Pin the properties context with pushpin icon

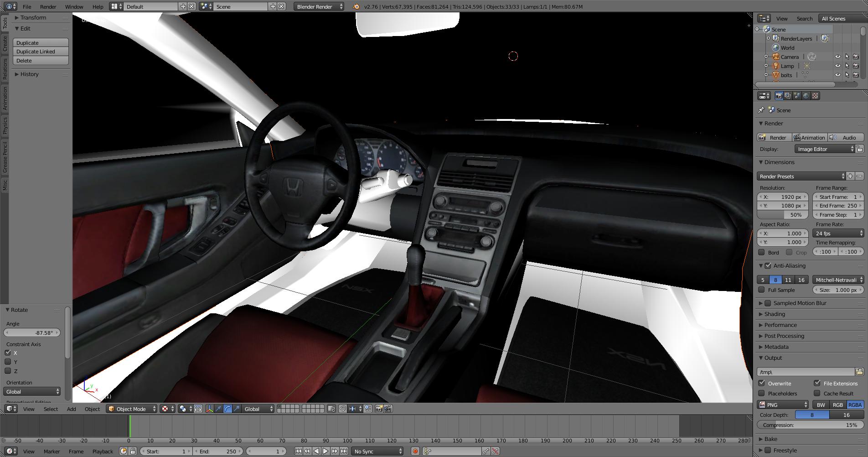coord(761,110)
